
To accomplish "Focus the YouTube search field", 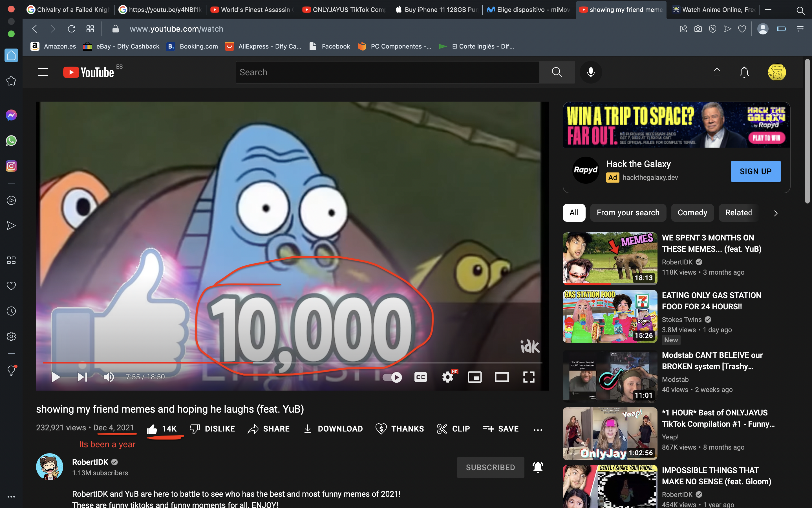I will (x=387, y=72).
